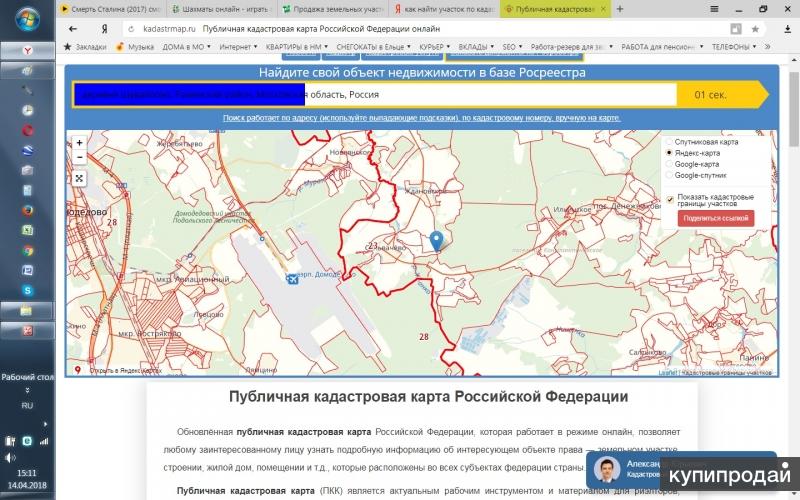800x500 pixels.
Task: Open Excel from the taskbar
Action: (28, 230)
